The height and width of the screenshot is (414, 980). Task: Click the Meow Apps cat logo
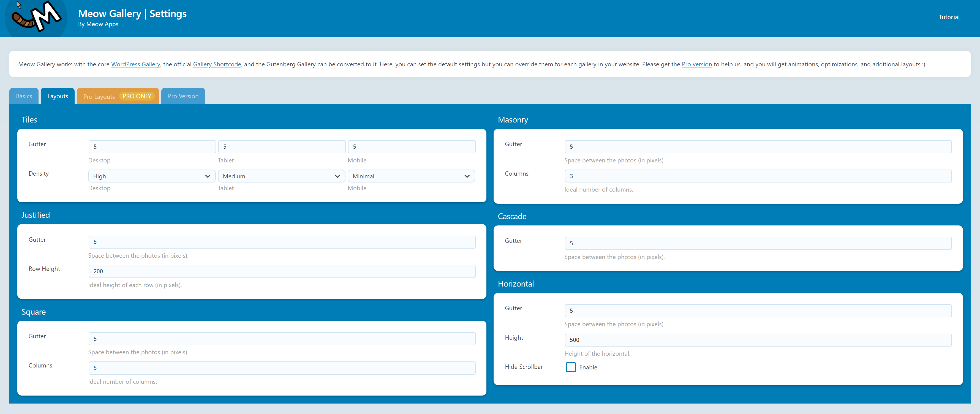tap(36, 18)
